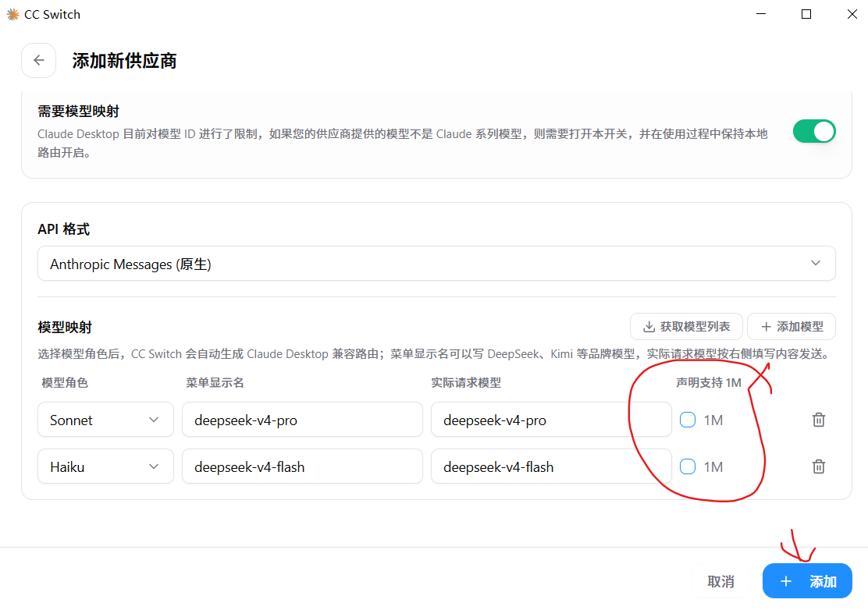868x610 pixels.
Task: Open the API 格式 dropdown
Action: [436, 264]
